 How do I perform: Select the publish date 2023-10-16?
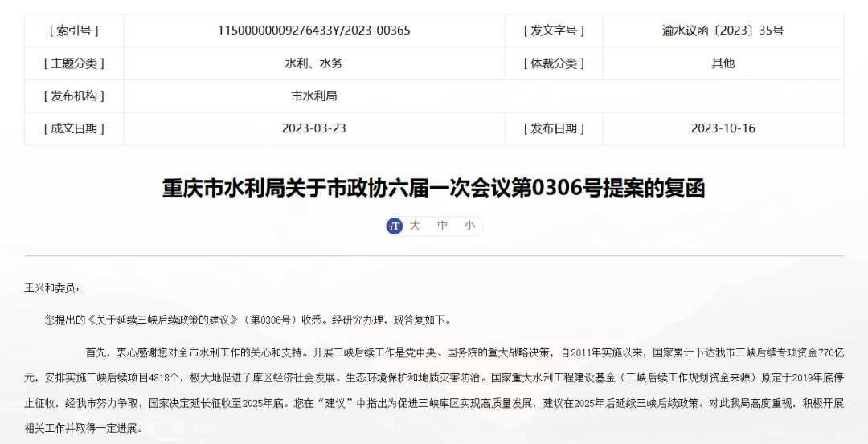[723, 128]
